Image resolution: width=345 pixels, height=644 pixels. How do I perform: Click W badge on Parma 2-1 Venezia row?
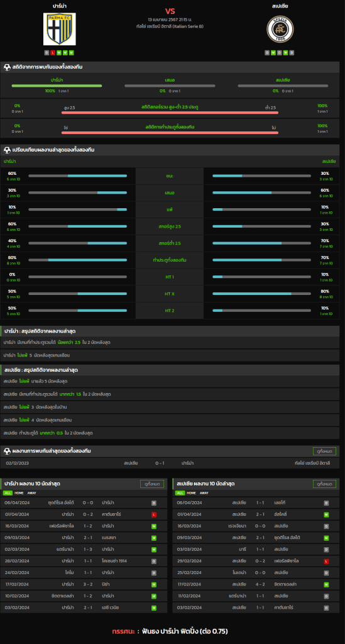(154, 608)
